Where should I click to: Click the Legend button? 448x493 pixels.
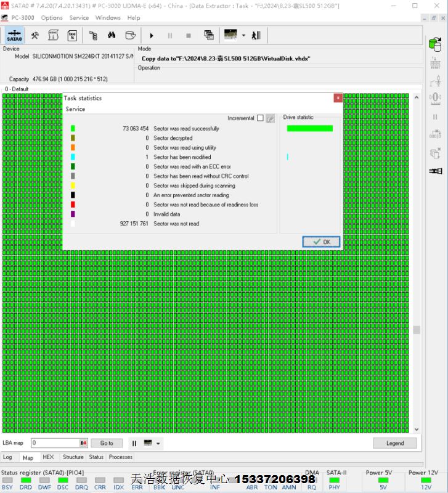[394, 443]
